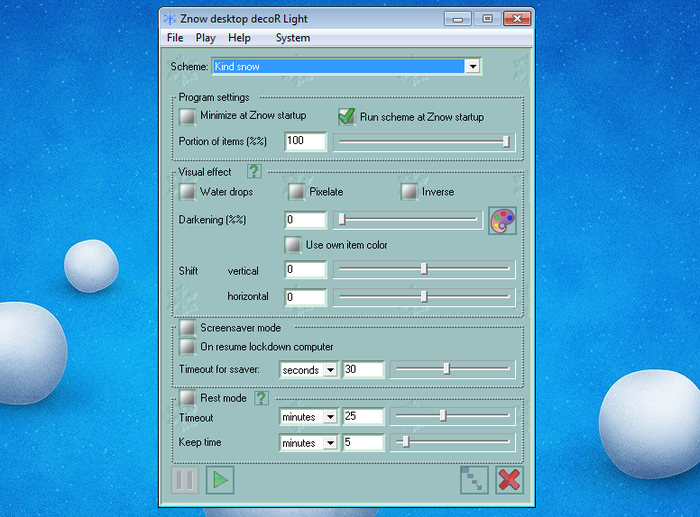Click the horizontal Shift value field

pyautogui.click(x=305, y=297)
